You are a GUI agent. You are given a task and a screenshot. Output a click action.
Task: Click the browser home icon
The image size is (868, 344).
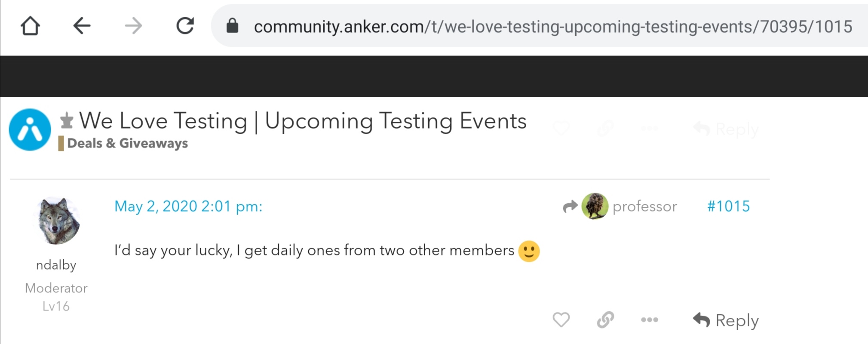pos(30,26)
